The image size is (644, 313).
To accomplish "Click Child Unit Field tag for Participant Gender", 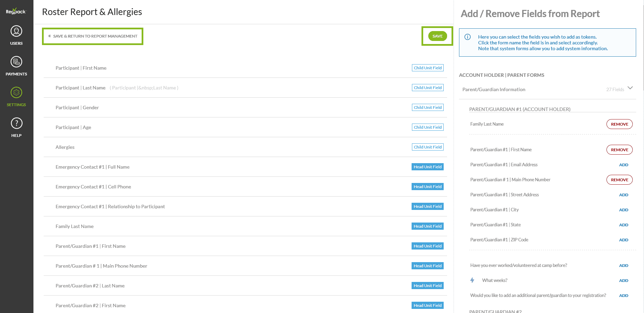I will tap(427, 108).
